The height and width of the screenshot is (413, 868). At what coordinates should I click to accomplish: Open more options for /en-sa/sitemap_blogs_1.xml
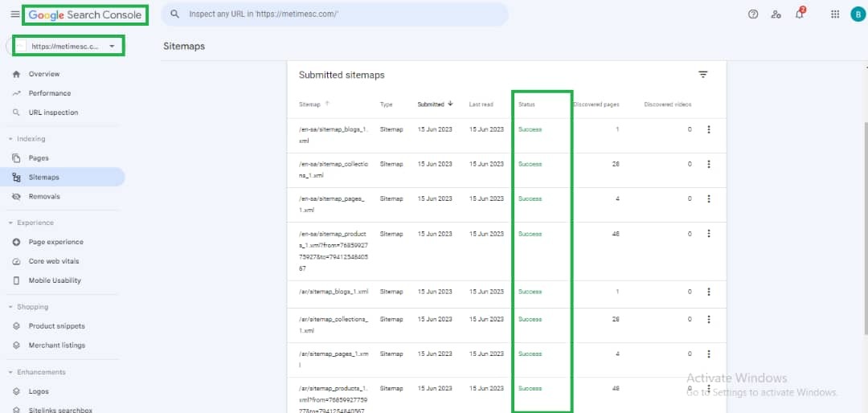click(x=708, y=129)
